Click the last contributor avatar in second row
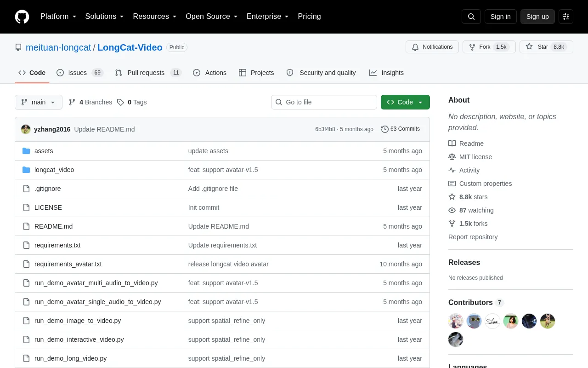Viewport: 588px width, 368px height. [456, 339]
